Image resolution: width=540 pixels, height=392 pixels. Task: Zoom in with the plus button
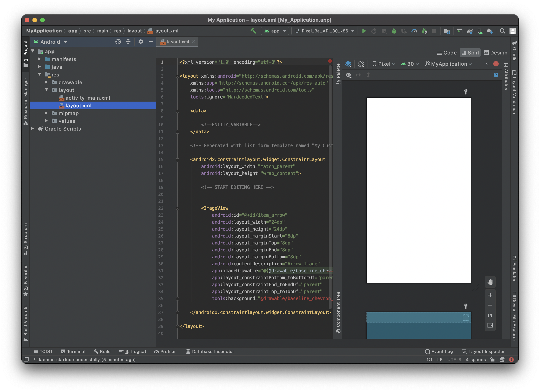pos(490,295)
